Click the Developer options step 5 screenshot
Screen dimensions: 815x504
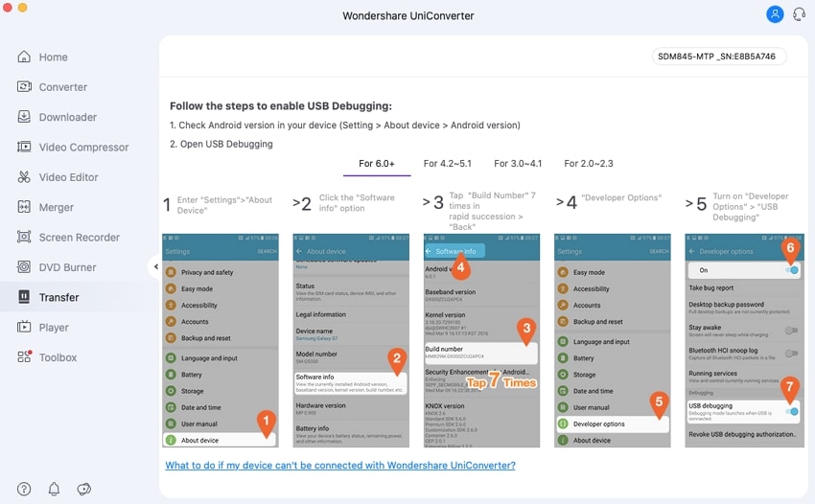(745, 340)
